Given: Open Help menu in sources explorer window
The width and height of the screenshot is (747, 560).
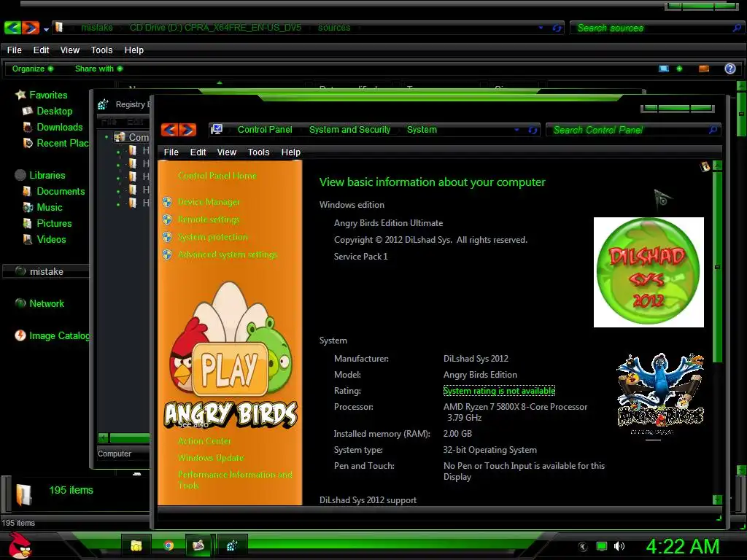Looking at the screenshot, I should pyautogui.click(x=134, y=50).
